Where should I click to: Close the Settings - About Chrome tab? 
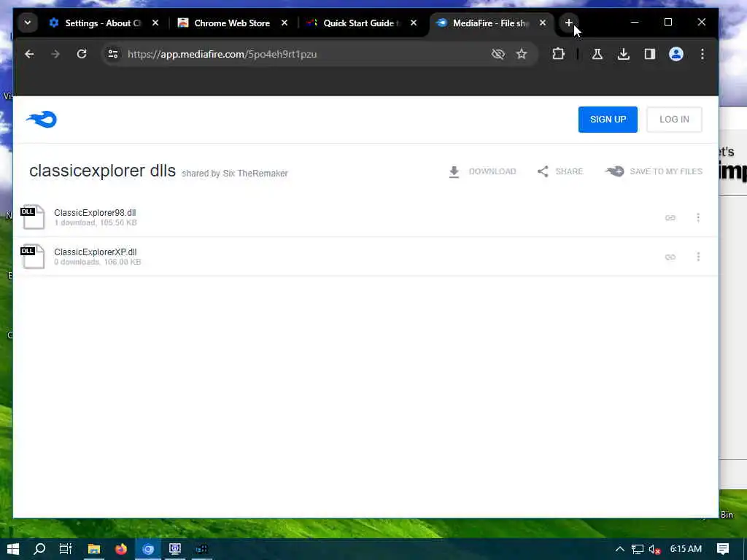click(155, 23)
